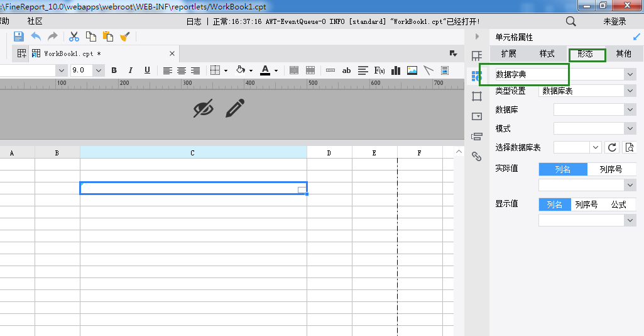Align cell text to the left
Screen dimensions: 644x336
click(167, 70)
